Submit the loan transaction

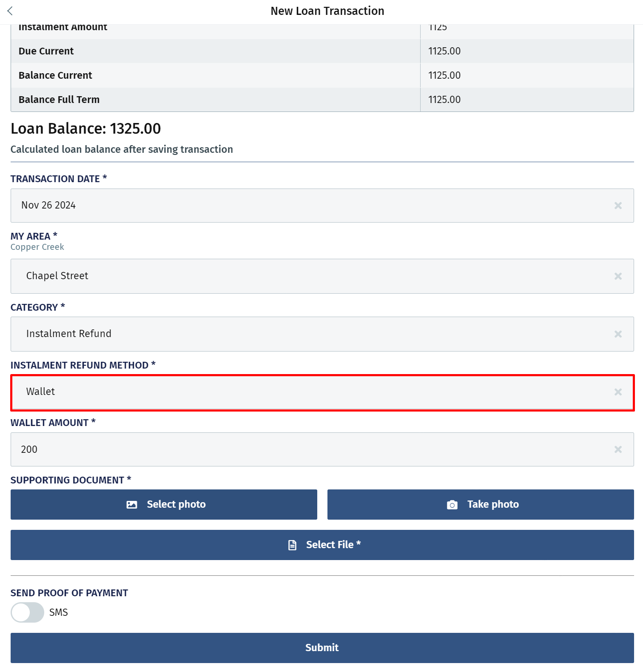[x=322, y=648]
